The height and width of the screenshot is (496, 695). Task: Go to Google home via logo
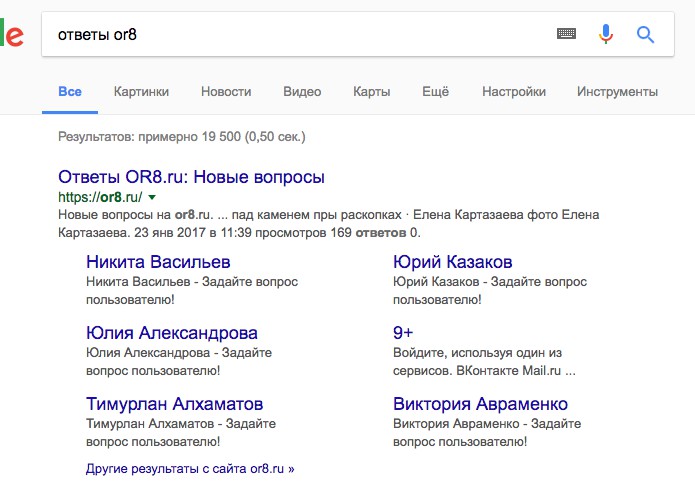point(12,35)
